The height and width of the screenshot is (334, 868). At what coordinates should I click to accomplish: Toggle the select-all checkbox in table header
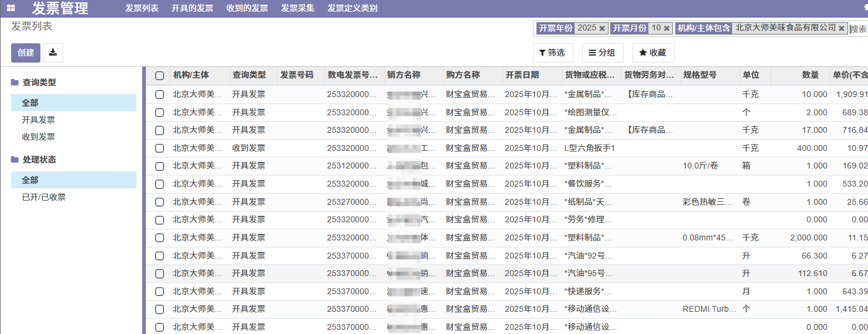click(159, 75)
